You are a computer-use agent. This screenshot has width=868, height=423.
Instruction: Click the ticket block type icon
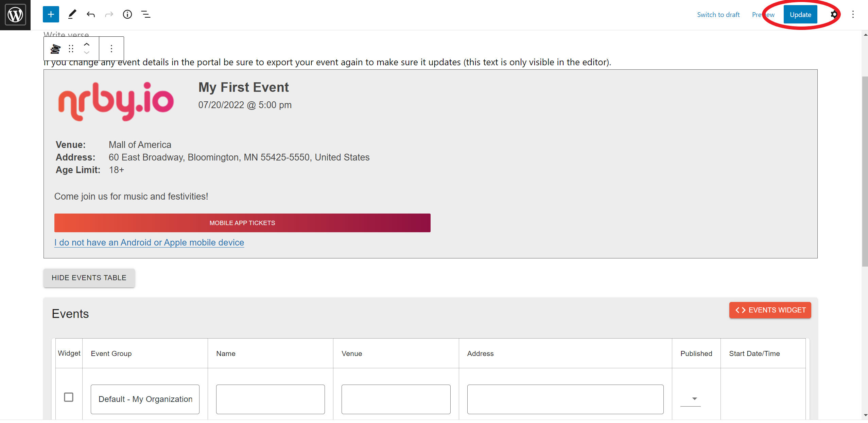coord(55,49)
